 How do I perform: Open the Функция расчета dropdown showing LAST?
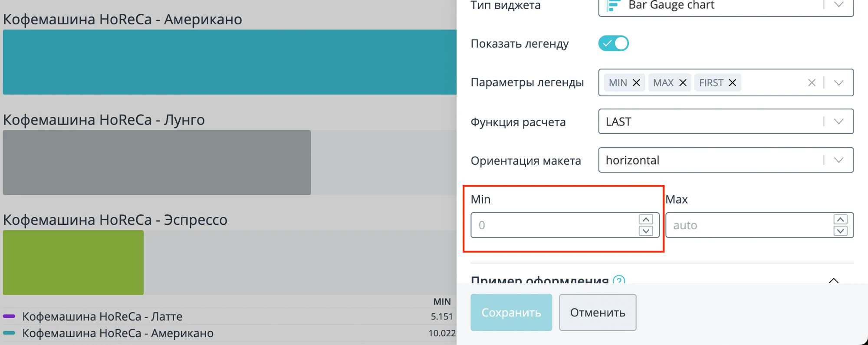(x=726, y=122)
